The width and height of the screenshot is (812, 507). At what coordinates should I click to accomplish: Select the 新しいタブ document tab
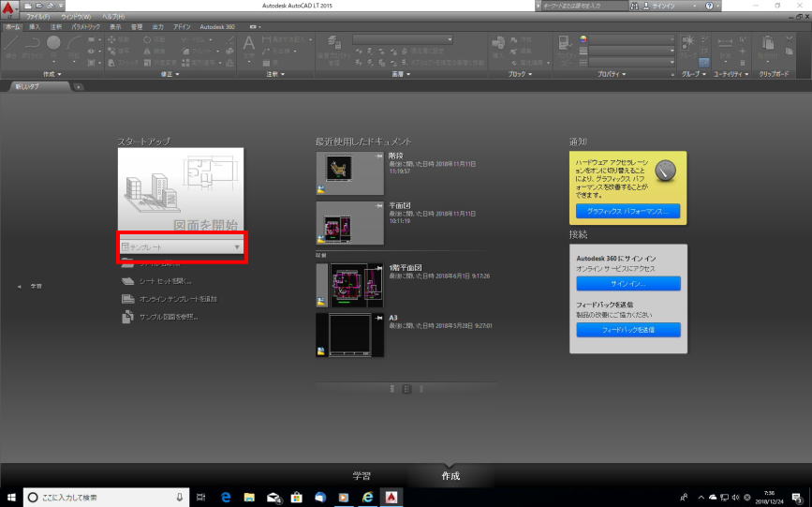(x=38, y=86)
